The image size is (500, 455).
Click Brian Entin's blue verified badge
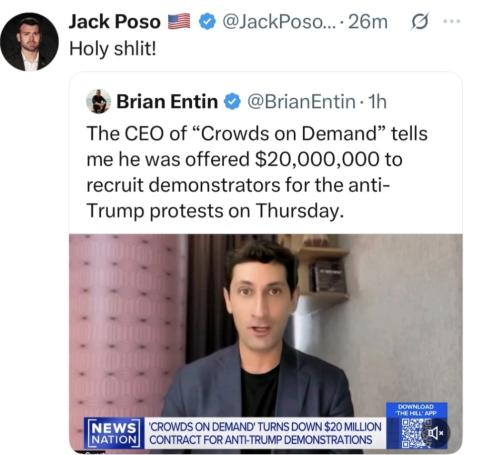[x=232, y=102]
